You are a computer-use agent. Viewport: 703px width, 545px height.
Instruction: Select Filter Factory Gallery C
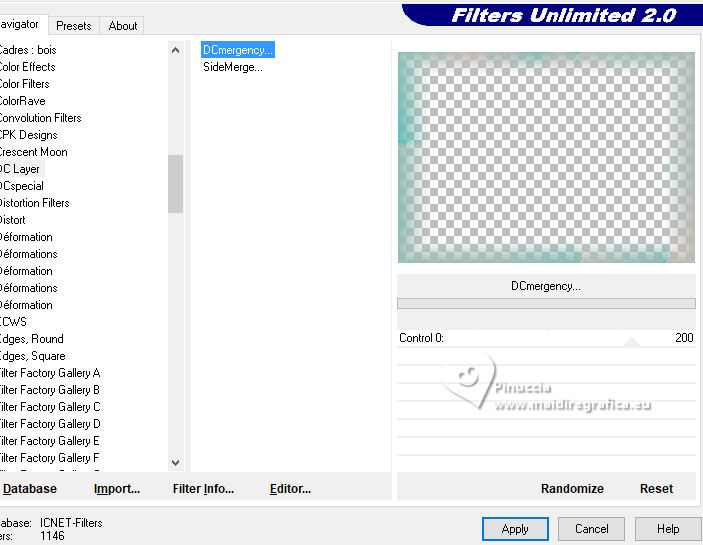50,407
